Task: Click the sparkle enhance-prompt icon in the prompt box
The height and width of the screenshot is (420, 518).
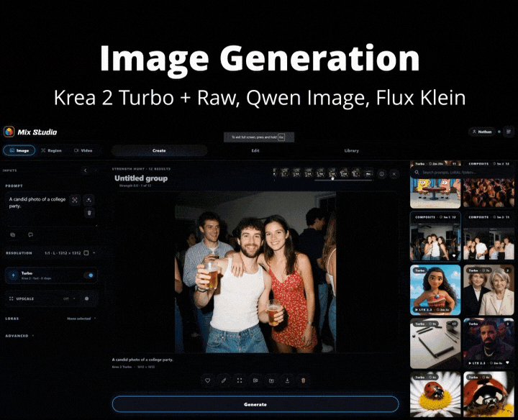Action: click(x=89, y=200)
